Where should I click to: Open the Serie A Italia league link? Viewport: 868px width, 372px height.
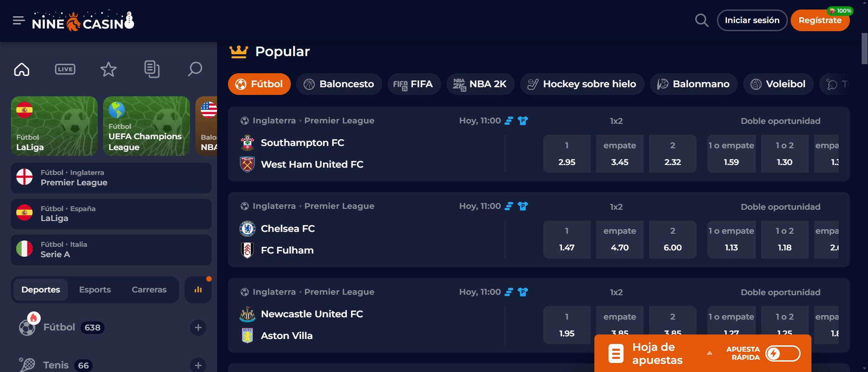pyautogui.click(x=111, y=250)
